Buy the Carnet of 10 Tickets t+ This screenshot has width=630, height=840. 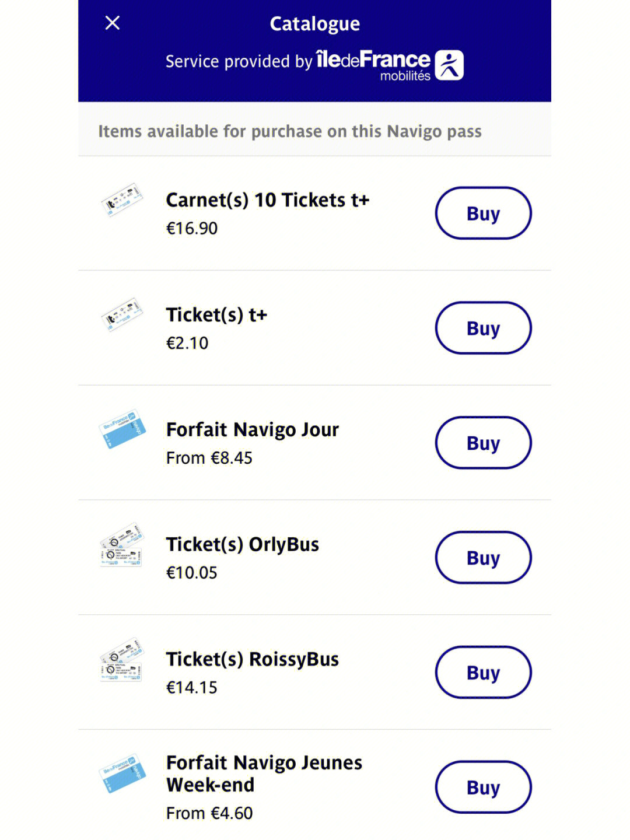point(483,213)
